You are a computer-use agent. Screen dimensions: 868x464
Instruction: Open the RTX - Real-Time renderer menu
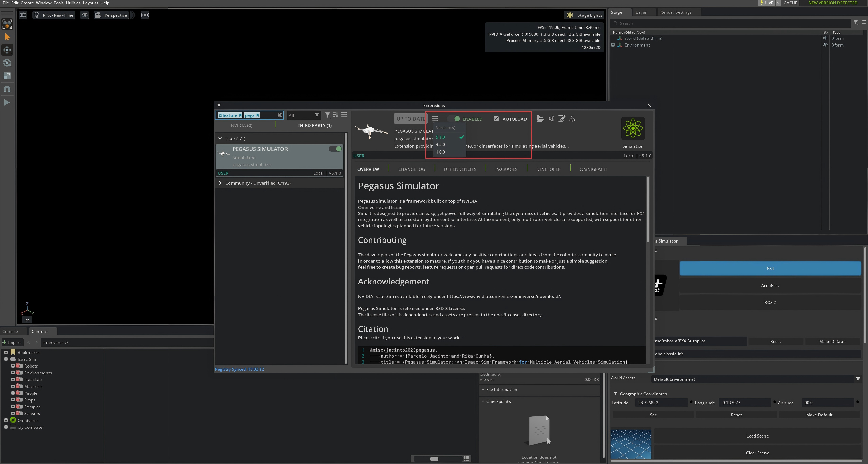point(54,15)
